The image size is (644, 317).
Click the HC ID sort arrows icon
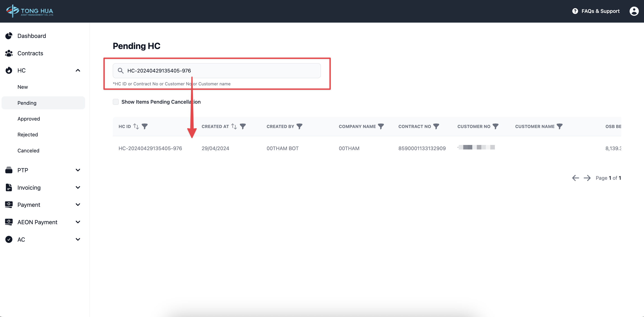[x=136, y=126]
